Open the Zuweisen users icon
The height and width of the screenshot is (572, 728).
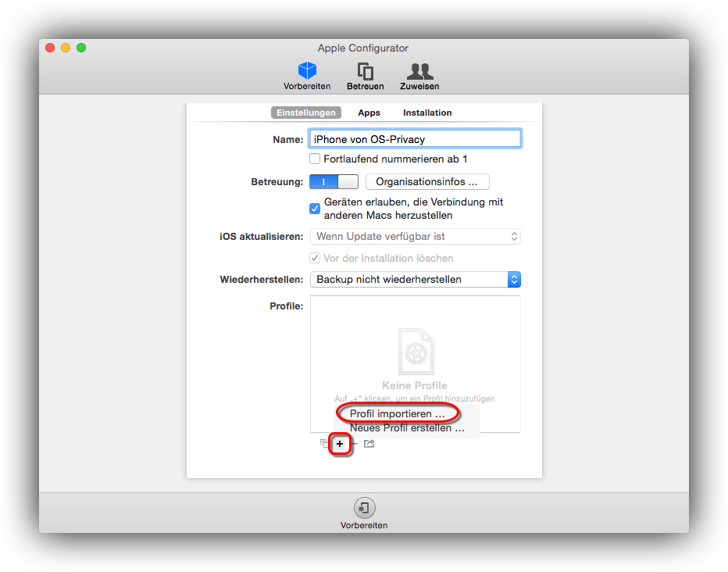[419, 72]
